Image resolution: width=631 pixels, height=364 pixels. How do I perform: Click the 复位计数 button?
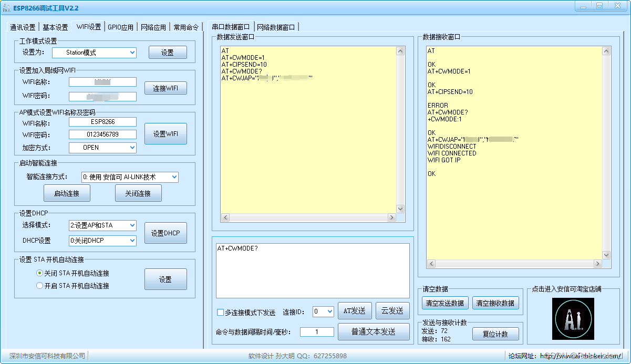(495, 334)
